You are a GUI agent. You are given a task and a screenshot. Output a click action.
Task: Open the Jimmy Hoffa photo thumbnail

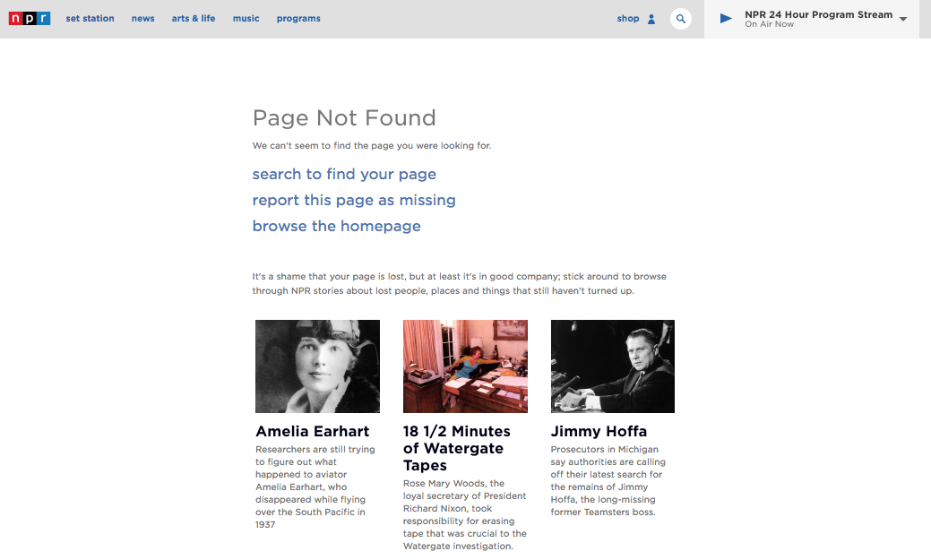(x=613, y=366)
